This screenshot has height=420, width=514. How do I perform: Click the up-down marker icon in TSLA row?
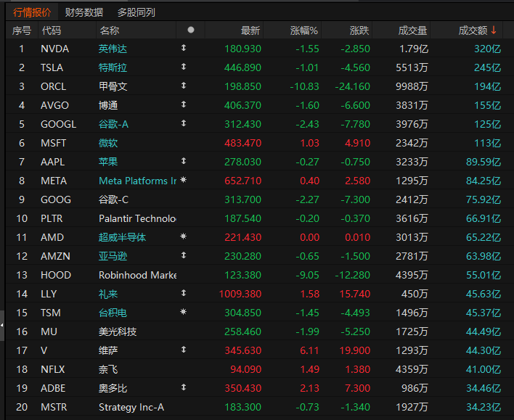pos(184,67)
